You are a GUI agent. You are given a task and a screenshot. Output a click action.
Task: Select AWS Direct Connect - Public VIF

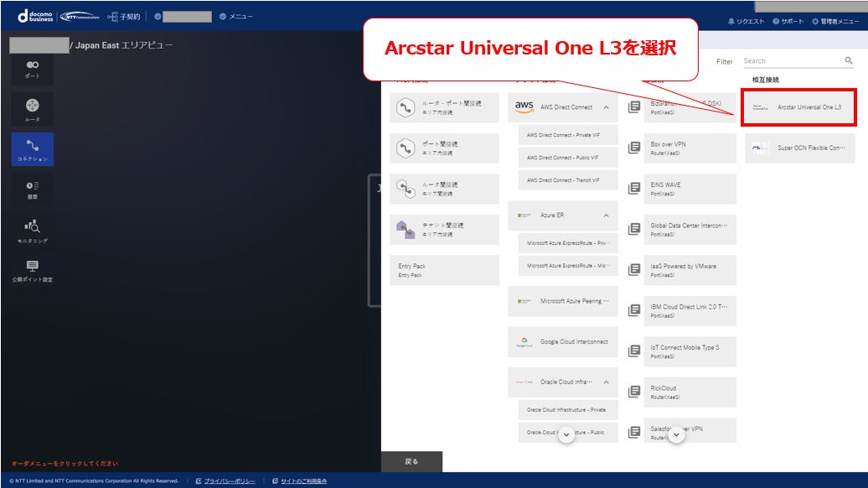click(x=568, y=158)
